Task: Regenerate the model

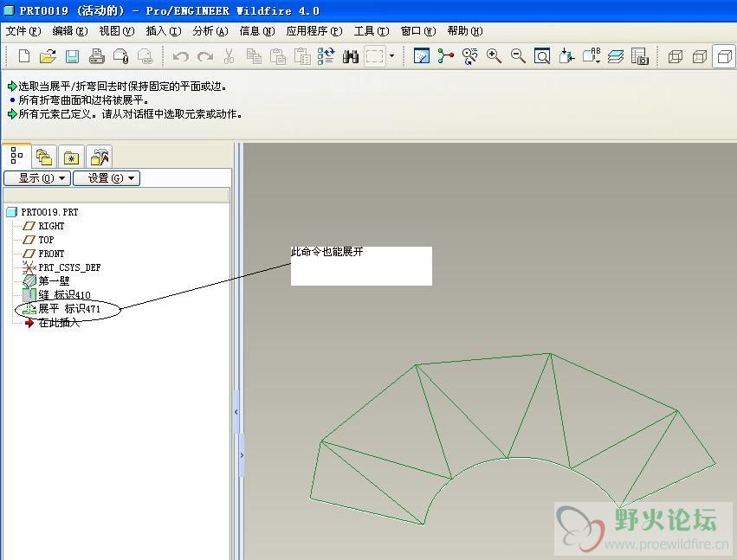Action: click(x=326, y=56)
